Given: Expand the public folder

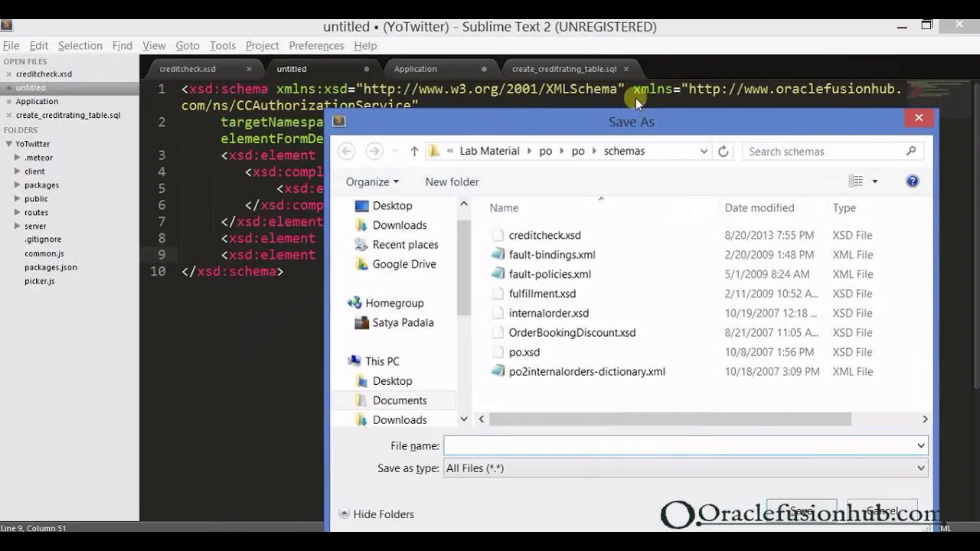Looking at the screenshot, I should pyautogui.click(x=18, y=199).
